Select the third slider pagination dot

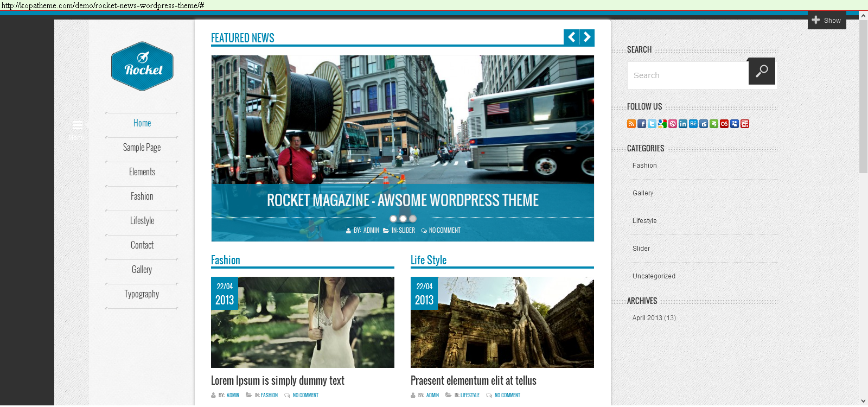pyautogui.click(x=413, y=219)
